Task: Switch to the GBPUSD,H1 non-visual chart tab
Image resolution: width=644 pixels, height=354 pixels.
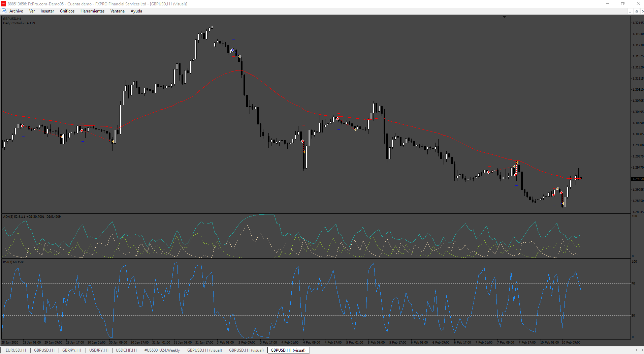Action: 44,350
